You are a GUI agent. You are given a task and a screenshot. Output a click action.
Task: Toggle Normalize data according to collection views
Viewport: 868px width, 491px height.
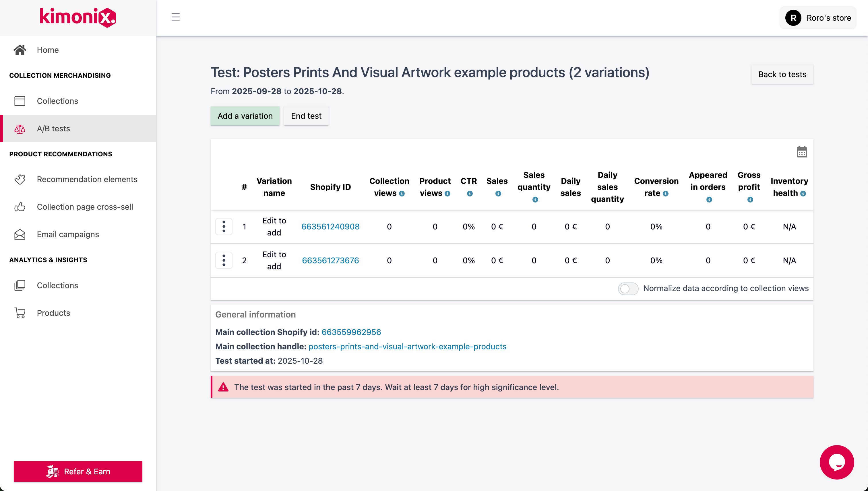(628, 289)
